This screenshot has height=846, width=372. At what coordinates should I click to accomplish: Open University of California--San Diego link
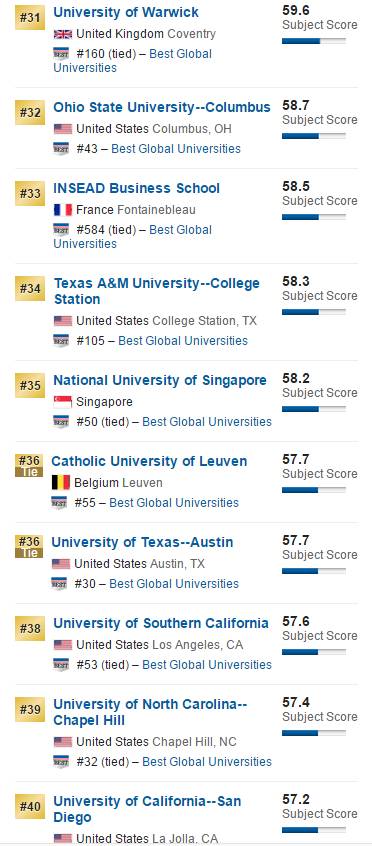(147, 809)
